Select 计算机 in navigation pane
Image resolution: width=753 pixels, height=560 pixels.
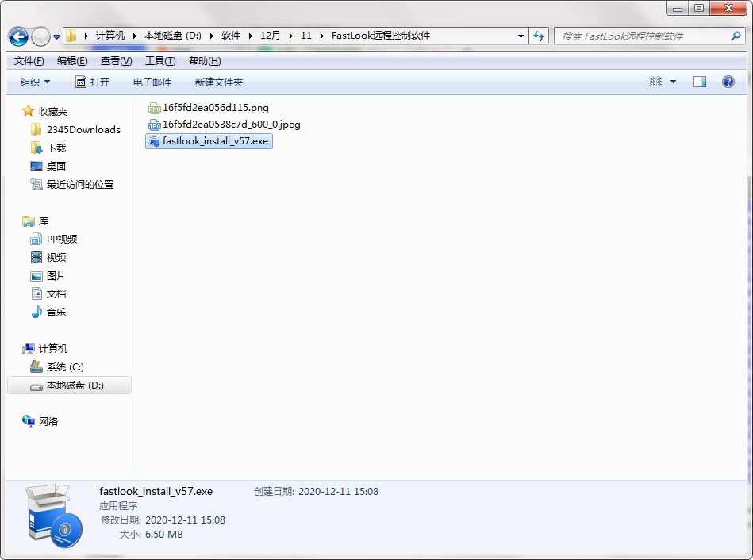(x=44, y=349)
